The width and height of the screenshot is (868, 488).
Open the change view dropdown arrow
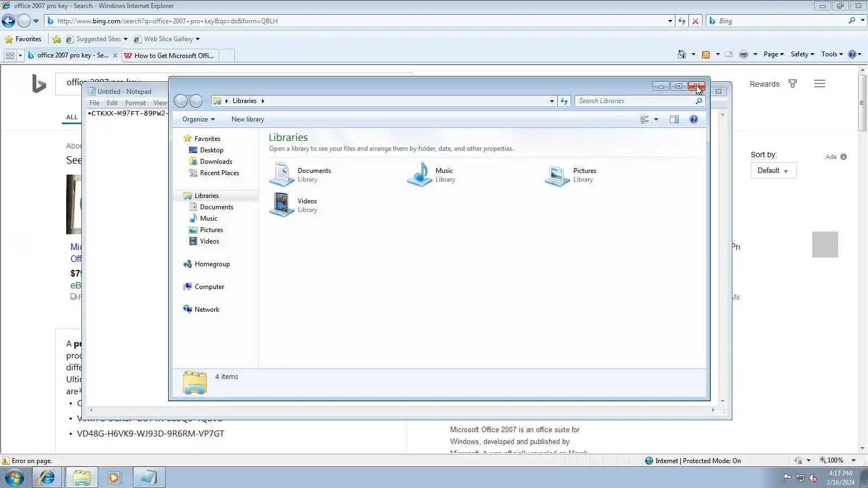656,119
